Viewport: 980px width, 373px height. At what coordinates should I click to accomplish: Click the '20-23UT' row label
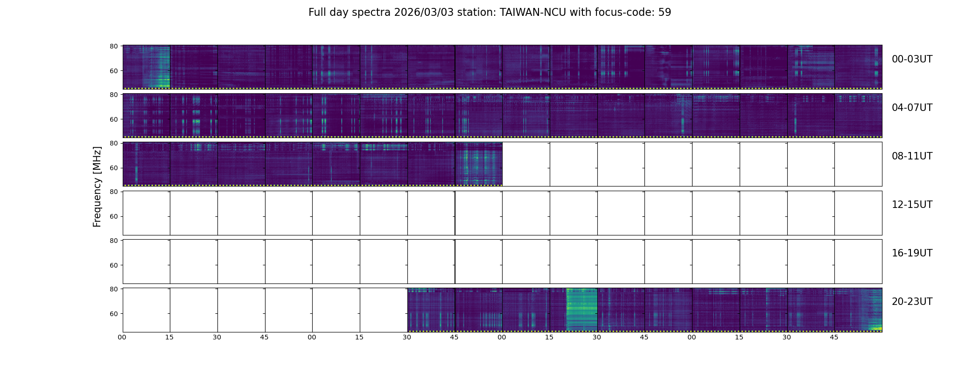tap(912, 302)
